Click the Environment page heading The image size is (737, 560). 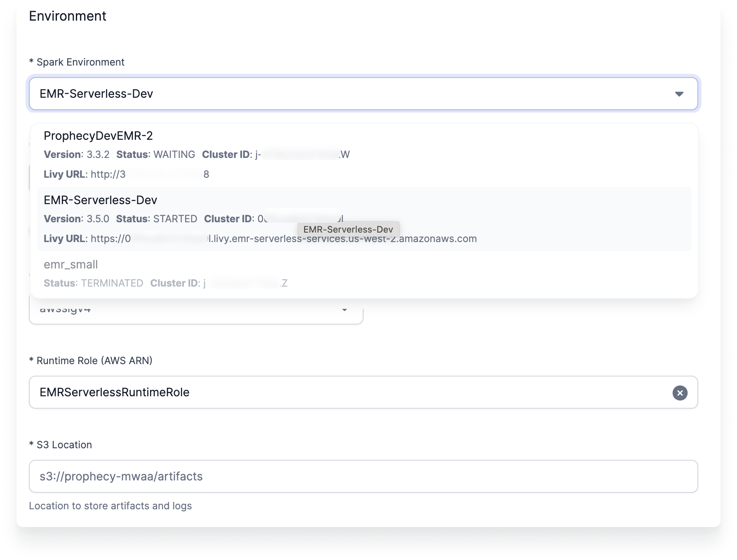tap(67, 16)
